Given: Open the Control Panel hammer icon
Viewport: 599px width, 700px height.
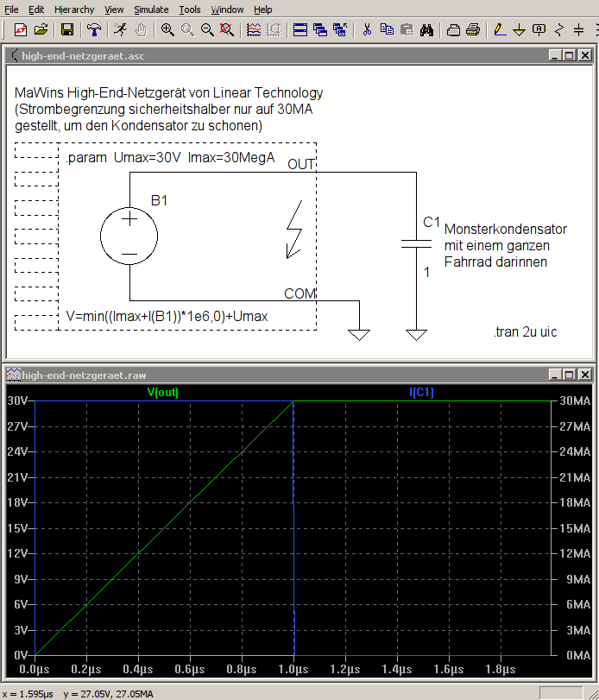Looking at the screenshot, I should click(94, 30).
